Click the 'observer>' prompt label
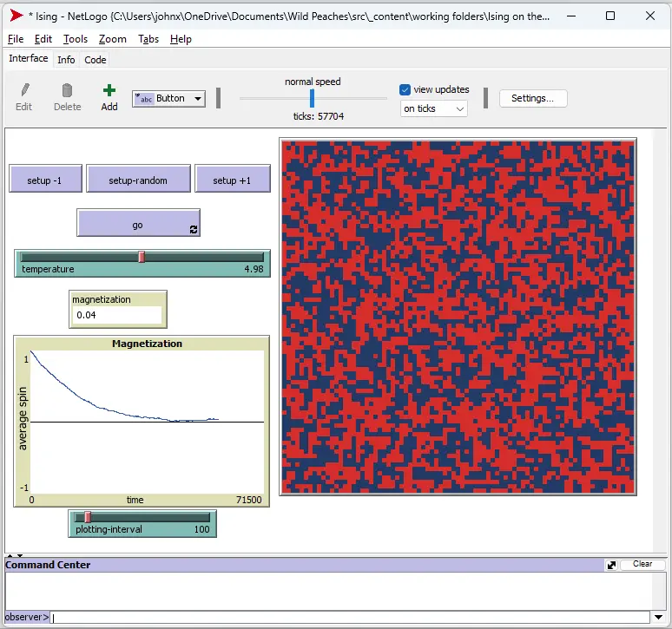This screenshot has height=629, width=672. point(27,617)
